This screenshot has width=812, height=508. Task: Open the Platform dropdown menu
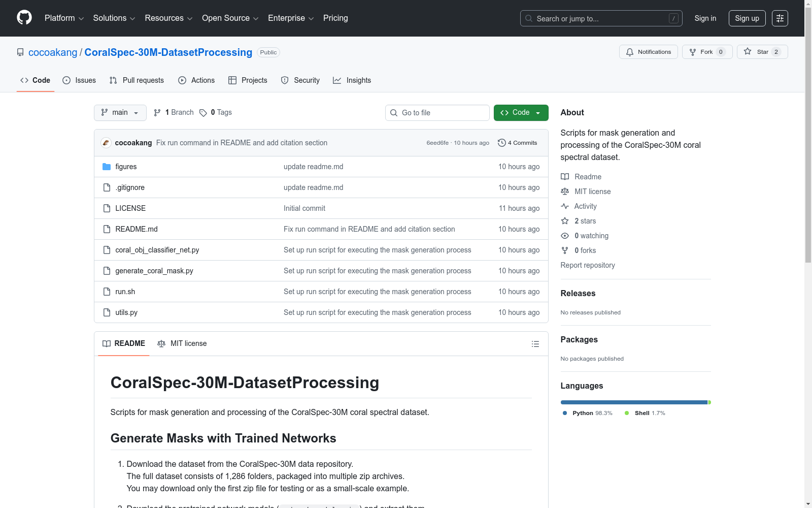(x=64, y=18)
